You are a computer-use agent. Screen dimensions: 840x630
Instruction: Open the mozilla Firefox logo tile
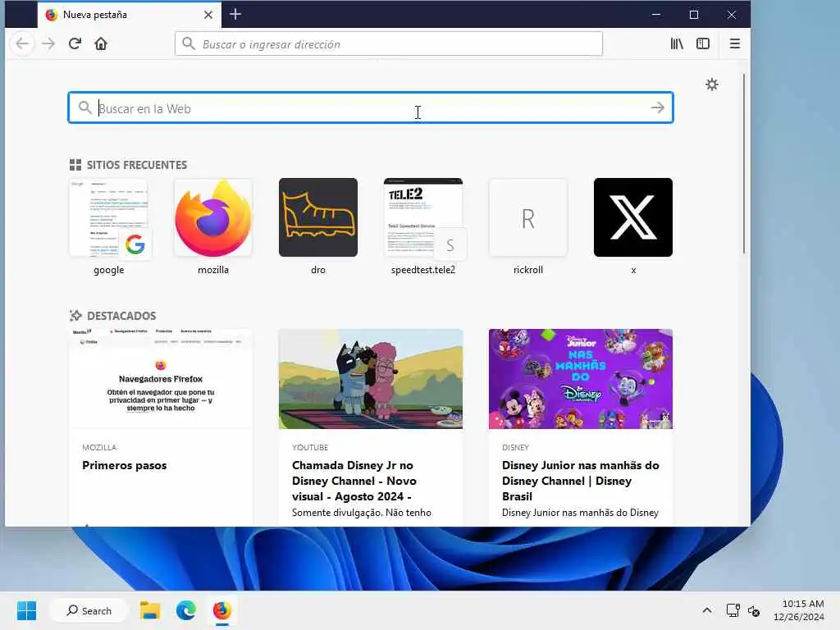[213, 217]
